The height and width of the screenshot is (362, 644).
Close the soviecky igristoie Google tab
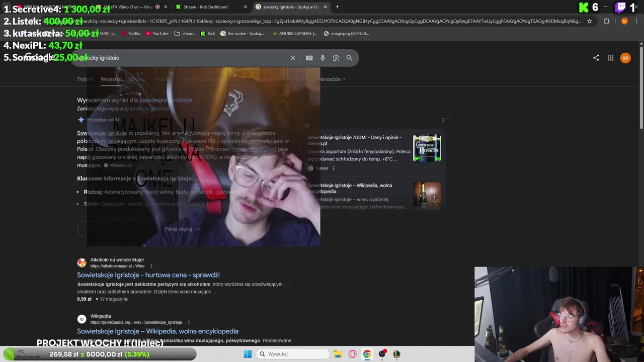coord(325,7)
